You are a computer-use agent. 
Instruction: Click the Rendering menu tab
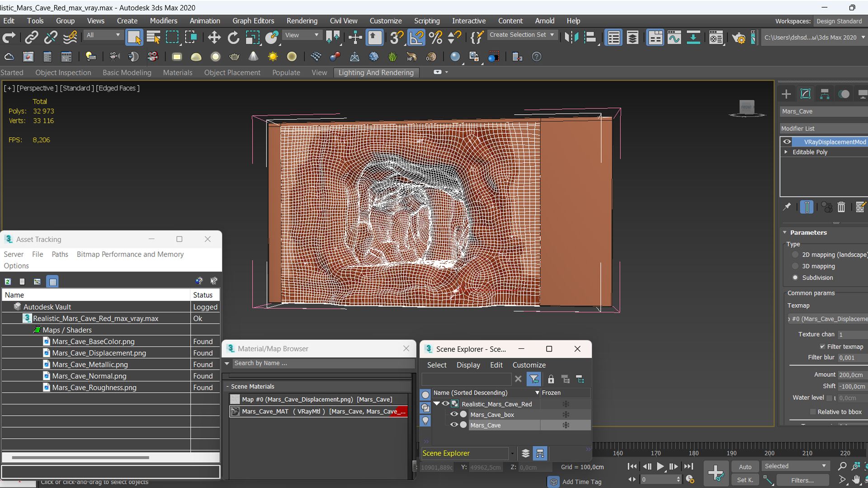(x=302, y=21)
